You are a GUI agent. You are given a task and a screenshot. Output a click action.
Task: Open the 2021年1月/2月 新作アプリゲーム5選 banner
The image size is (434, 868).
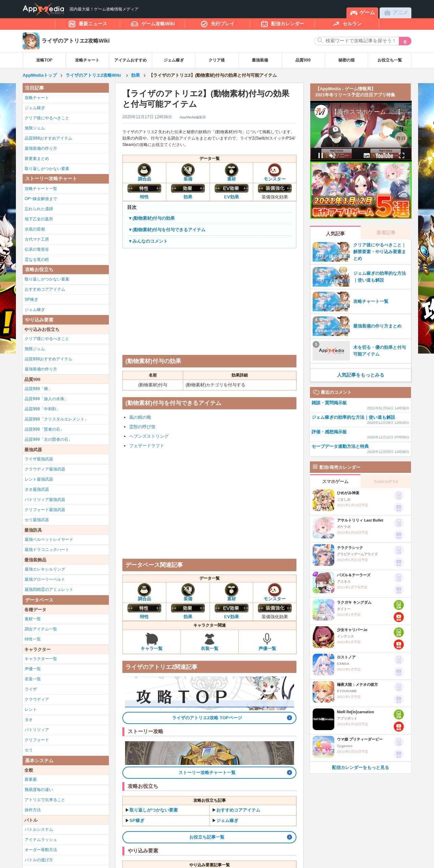[x=361, y=190]
